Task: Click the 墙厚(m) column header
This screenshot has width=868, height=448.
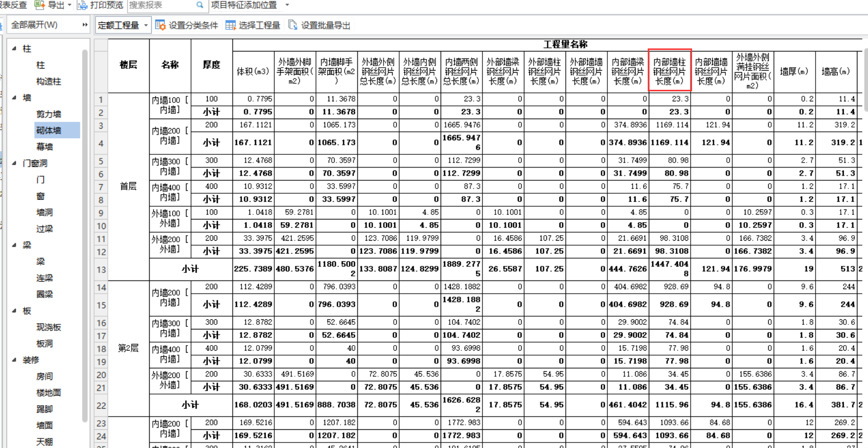Action: click(x=794, y=71)
